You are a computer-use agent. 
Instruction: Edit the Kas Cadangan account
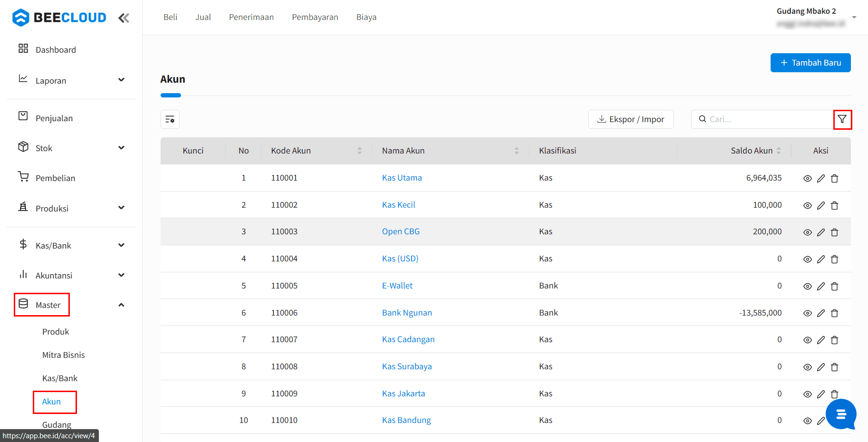pyautogui.click(x=821, y=340)
